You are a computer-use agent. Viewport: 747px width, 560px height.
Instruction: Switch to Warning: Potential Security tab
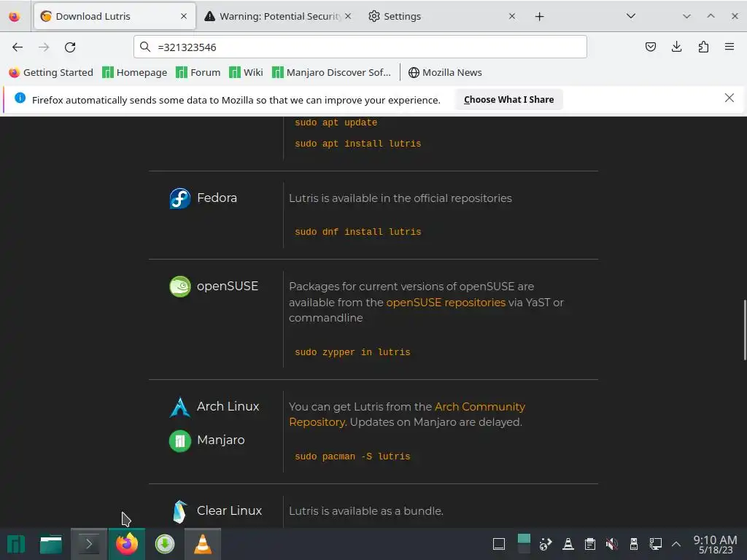[x=279, y=16]
